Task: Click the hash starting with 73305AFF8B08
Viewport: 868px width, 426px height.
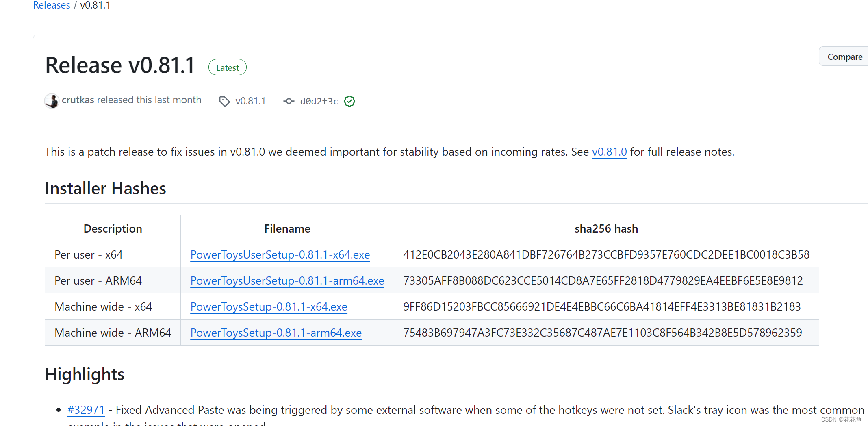Action: 603,281
